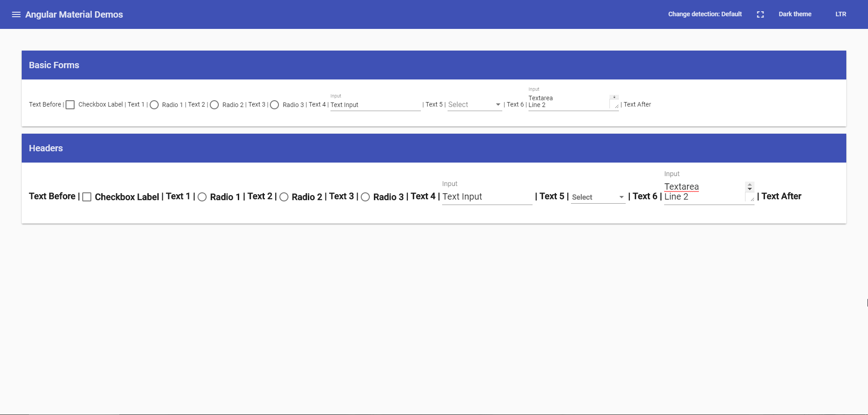This screenshot has height=415, width=868.
Task: Click dropdown arrow of Basic Forms Select
Action: pyautogui.click(x=498, y=105)
